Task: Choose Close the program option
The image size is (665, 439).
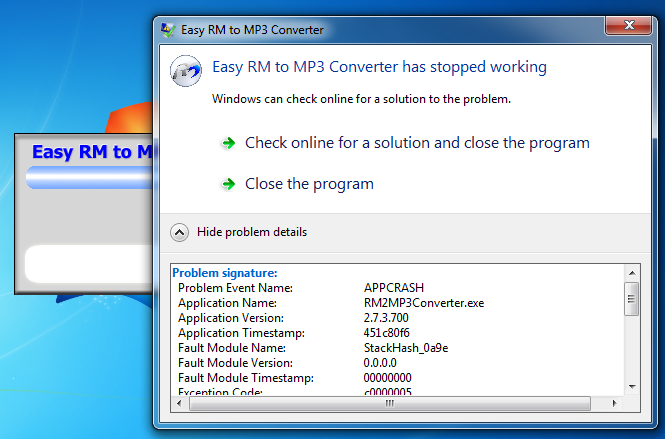Action: pos(309,184)
